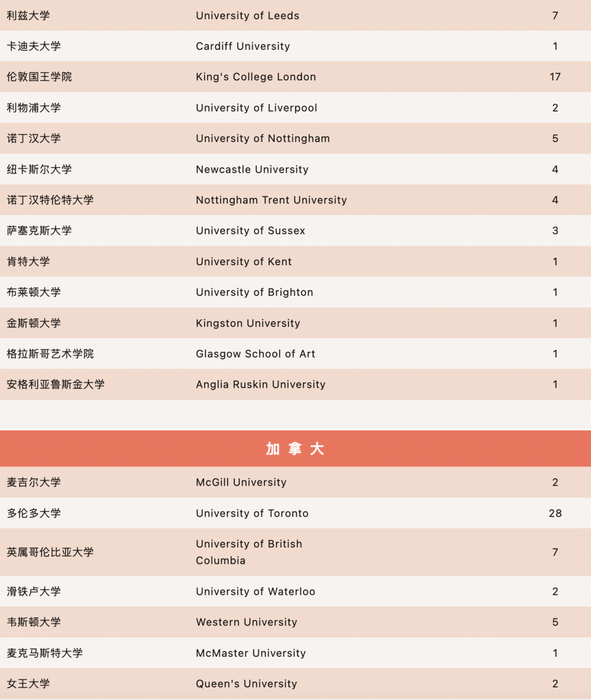
Task: Click the Chinese name 利兹大学
Action: click(x=28, y=15)
